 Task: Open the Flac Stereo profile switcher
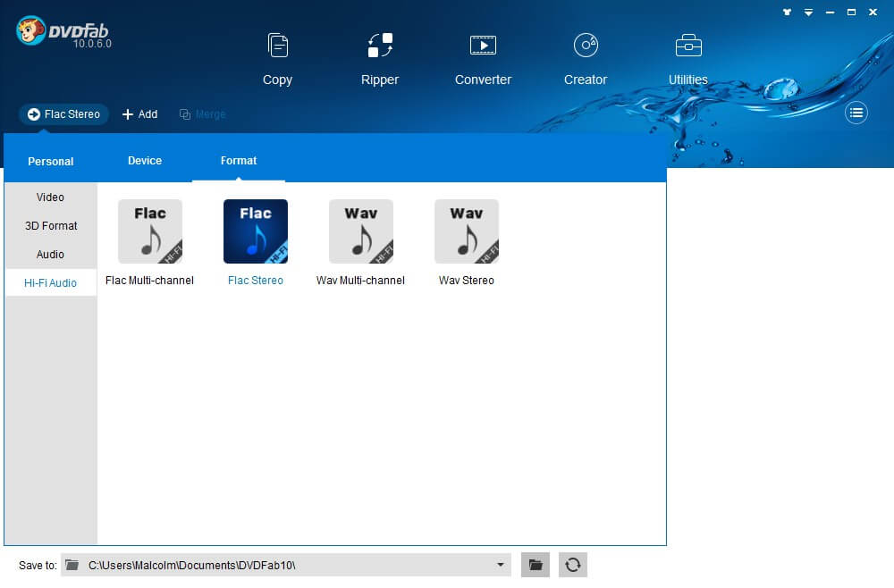[x=63, y=114]
